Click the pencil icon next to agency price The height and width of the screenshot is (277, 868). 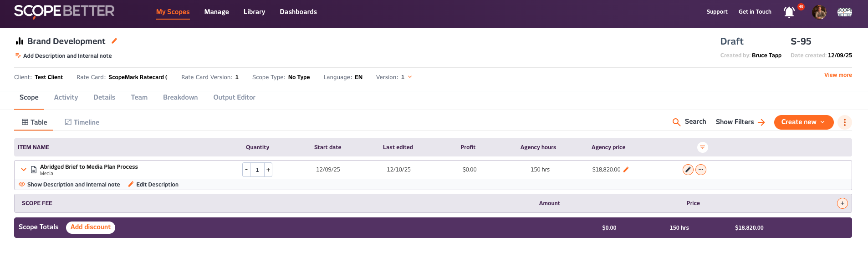[x=626, y=170]
